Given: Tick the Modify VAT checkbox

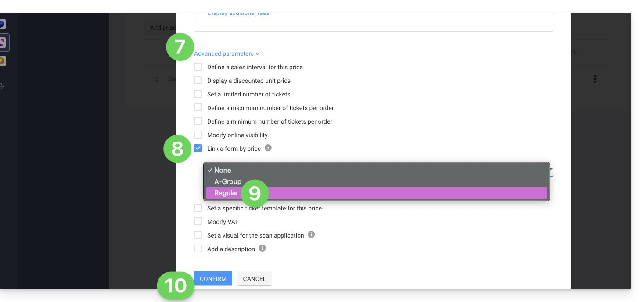Looking at the screenshot, I should point(198,222).
